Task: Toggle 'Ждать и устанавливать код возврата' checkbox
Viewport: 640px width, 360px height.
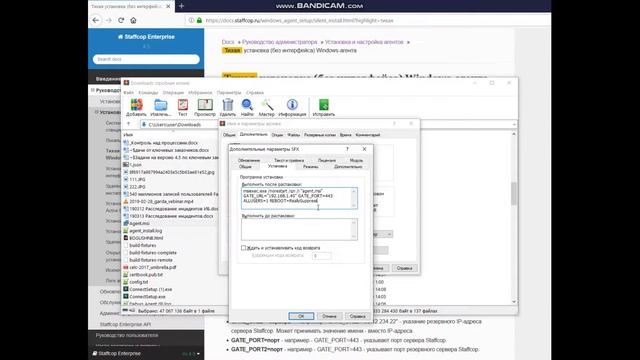Action: 243,248
